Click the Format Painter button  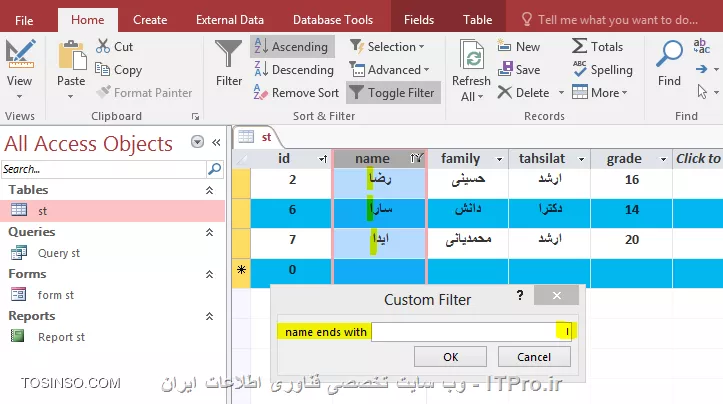point(144,93)
